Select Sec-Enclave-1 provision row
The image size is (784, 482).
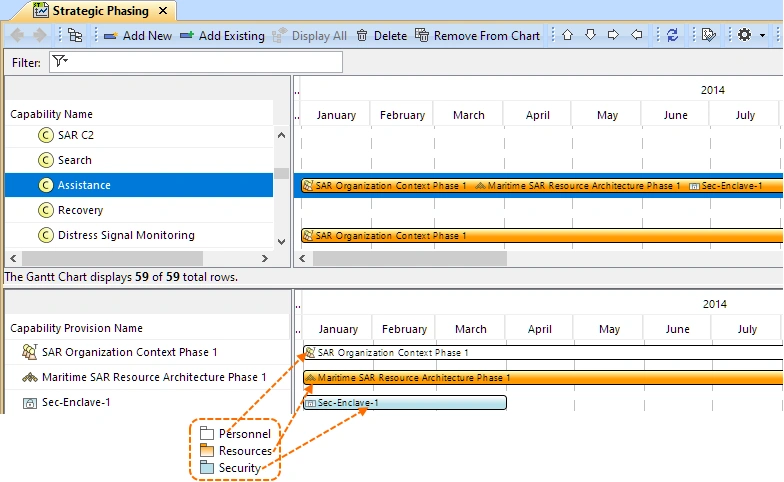(x=147, y=402)
